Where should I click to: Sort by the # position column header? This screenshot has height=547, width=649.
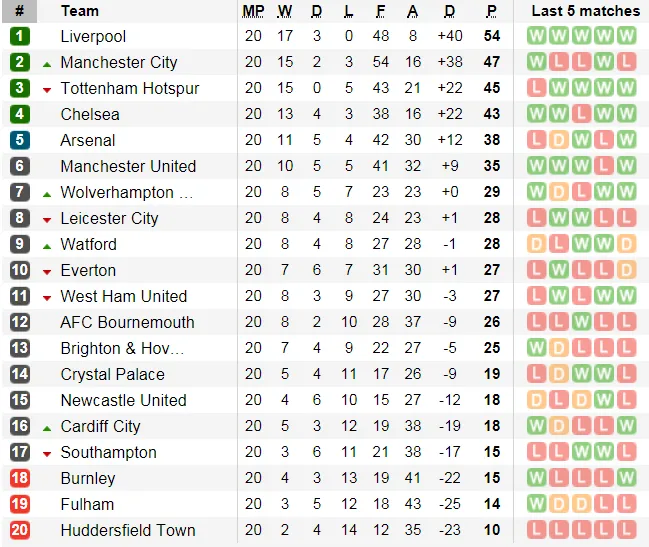19,11
